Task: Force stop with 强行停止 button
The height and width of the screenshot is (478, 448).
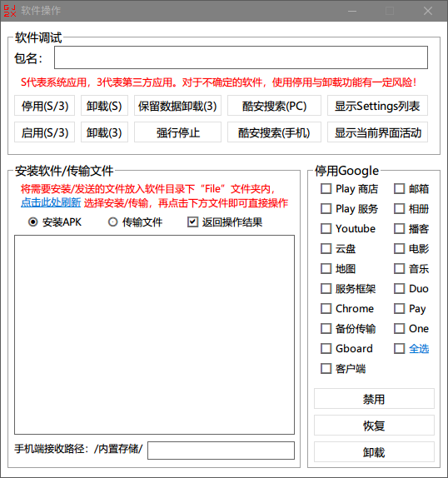Action: (x=177, y=132)
